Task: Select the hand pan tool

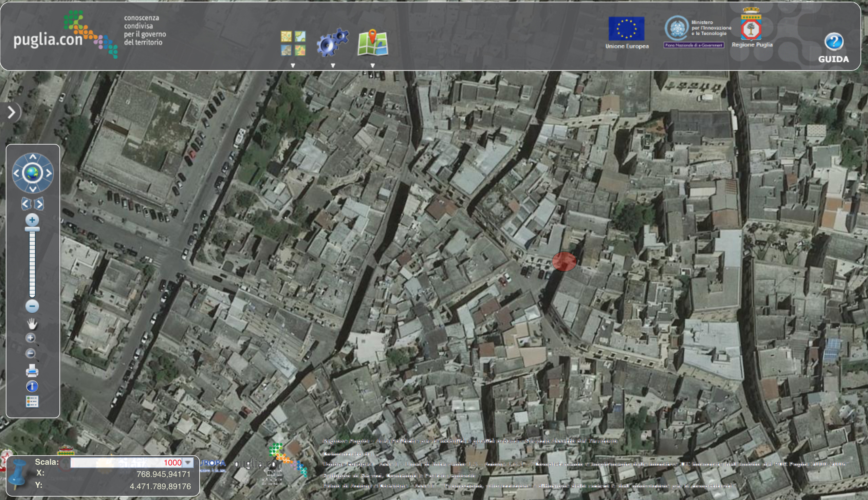Action: click(x=32, y=323)
